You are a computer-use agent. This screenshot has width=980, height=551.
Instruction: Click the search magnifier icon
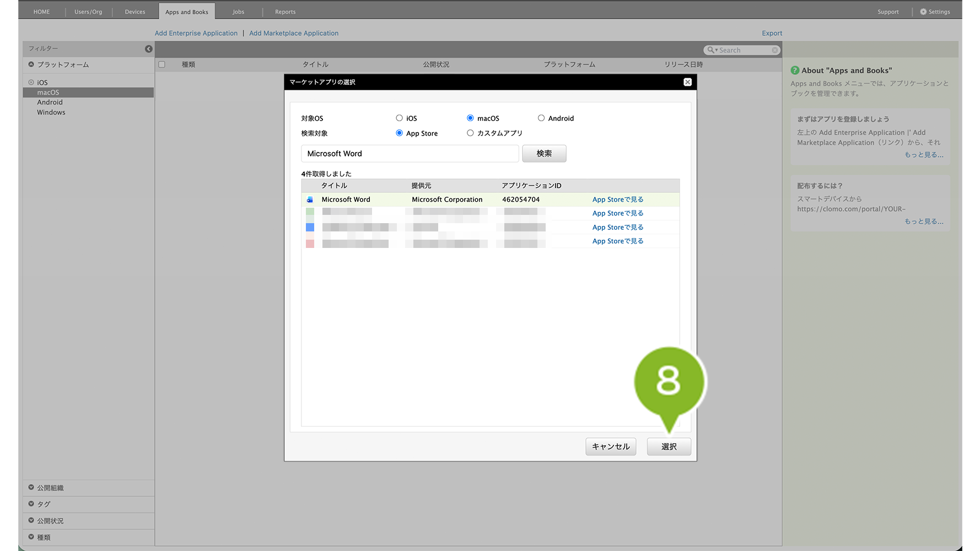(712, 50)
